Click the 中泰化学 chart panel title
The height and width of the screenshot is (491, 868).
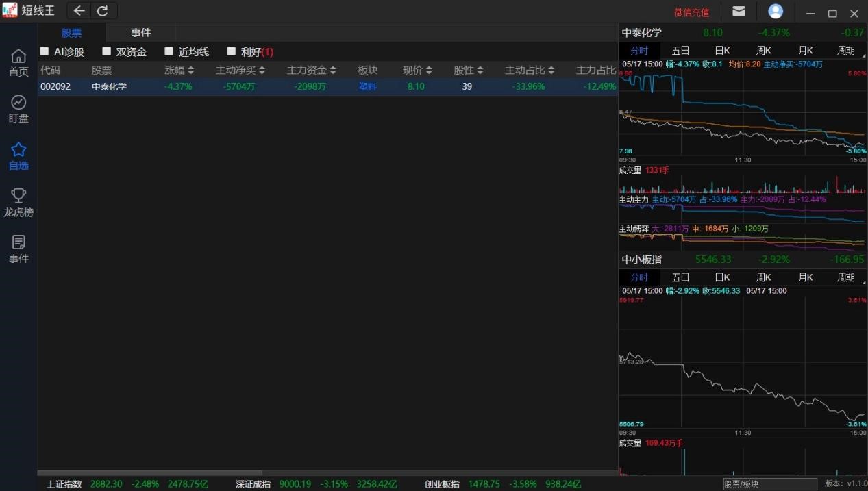(642, 32)
